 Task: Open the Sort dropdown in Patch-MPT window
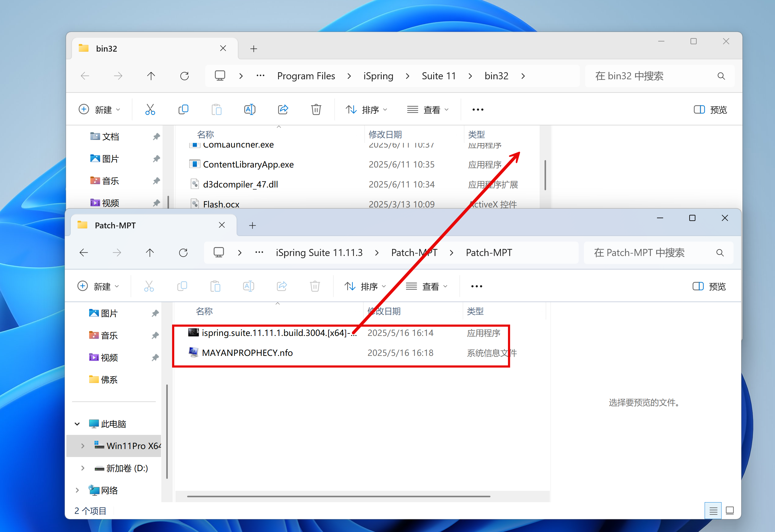tap(365, 286)
